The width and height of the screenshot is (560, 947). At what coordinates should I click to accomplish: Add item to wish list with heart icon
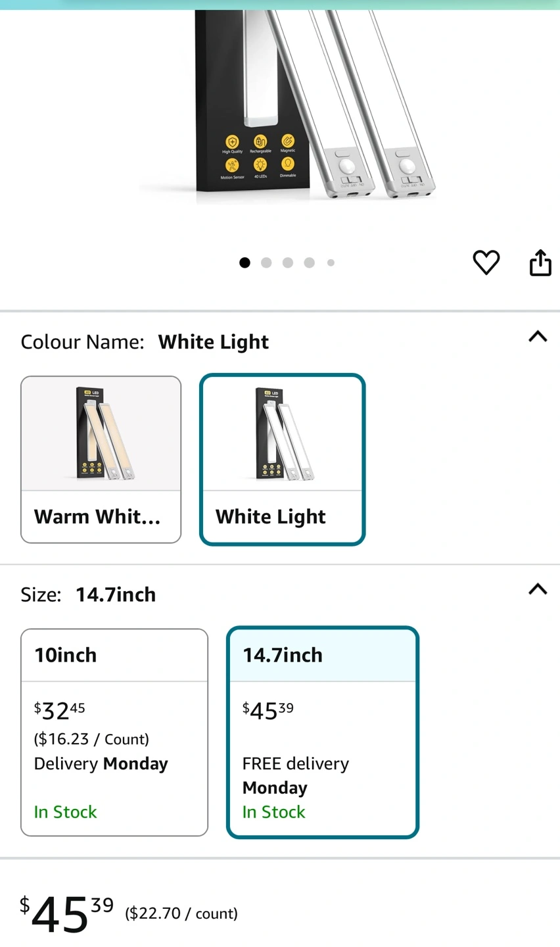(486, 262)
